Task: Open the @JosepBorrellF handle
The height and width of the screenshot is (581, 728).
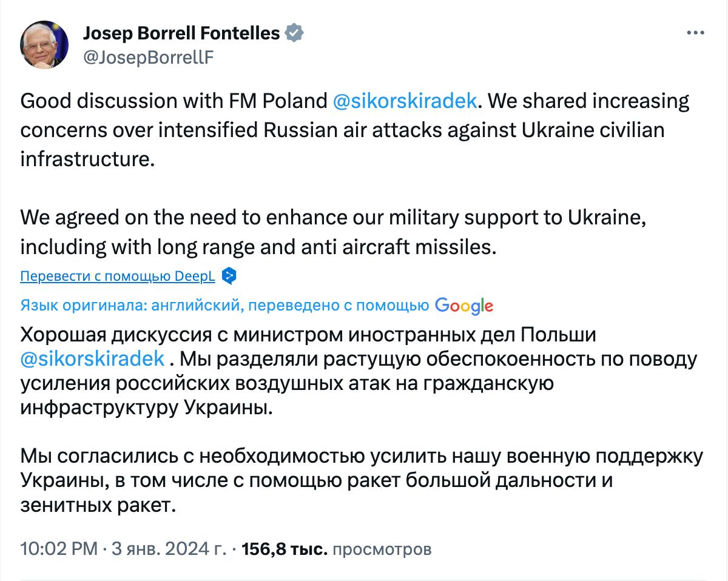Action: (148, 57)
